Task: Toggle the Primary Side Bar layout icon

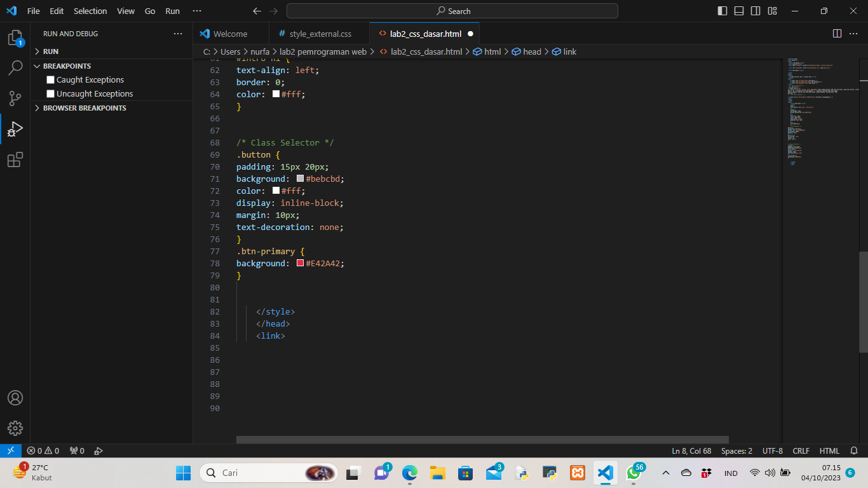Action: pyautogui.click(x=722, y=11)
